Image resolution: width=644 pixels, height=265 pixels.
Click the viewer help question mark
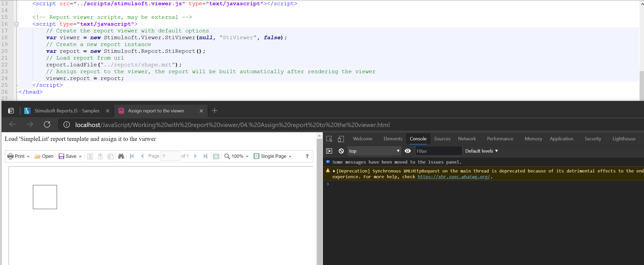pyautogui.click(x=307, y=156)
